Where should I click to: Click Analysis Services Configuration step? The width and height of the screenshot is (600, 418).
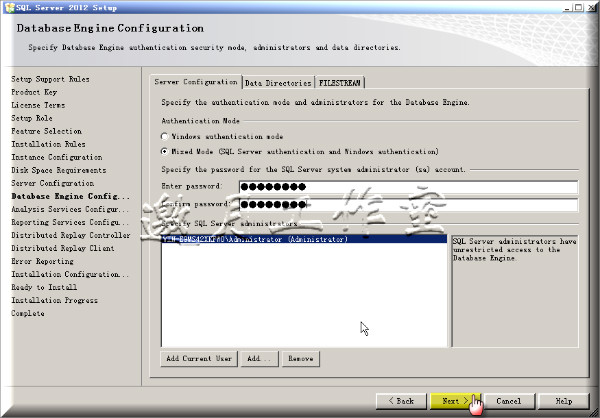(70, 209)
